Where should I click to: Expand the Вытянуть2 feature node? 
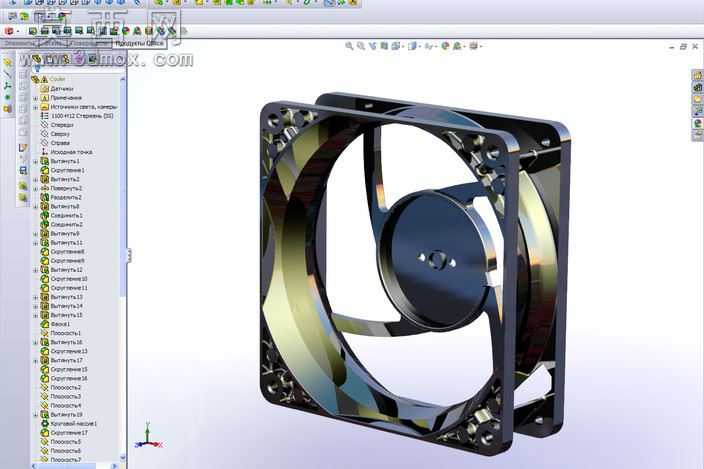[x=36, y=180]
